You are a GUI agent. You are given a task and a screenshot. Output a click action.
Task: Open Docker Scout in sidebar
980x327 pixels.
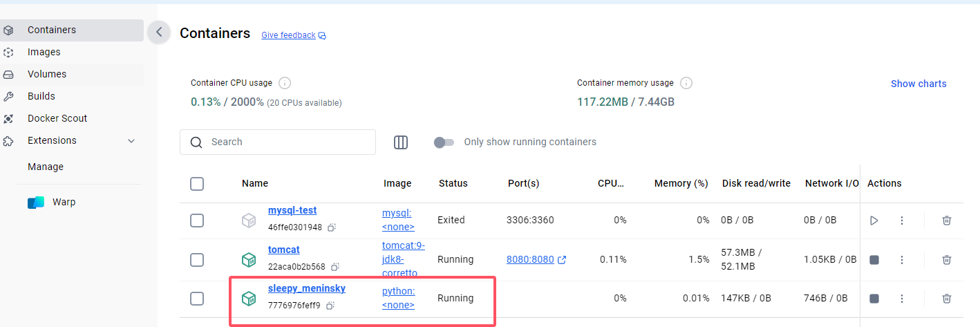(x=72, y=118)
